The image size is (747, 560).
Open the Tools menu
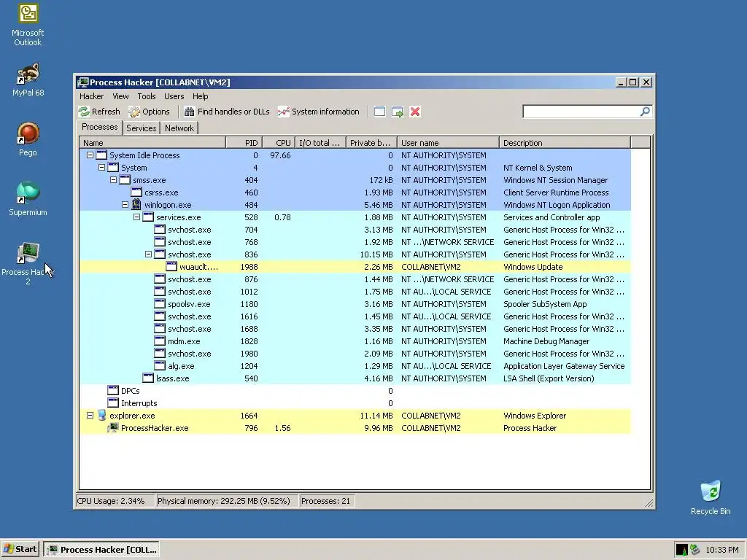146,96
